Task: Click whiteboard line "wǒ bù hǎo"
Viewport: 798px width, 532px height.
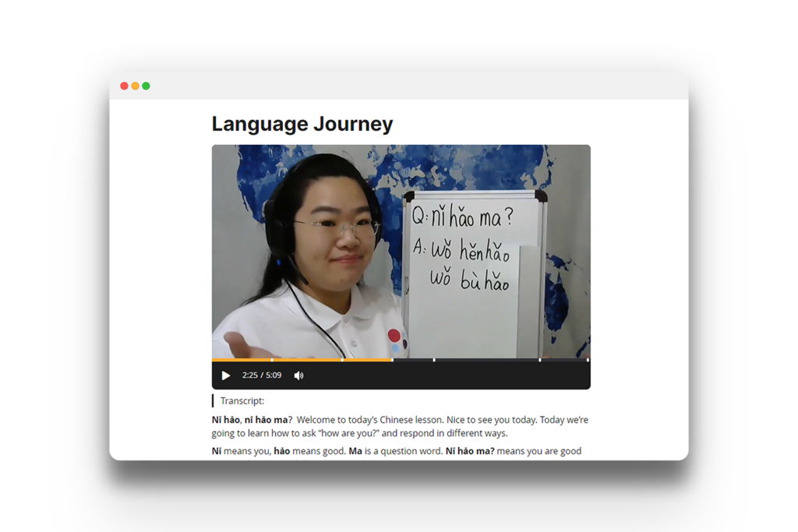Action: pos(469,280)
